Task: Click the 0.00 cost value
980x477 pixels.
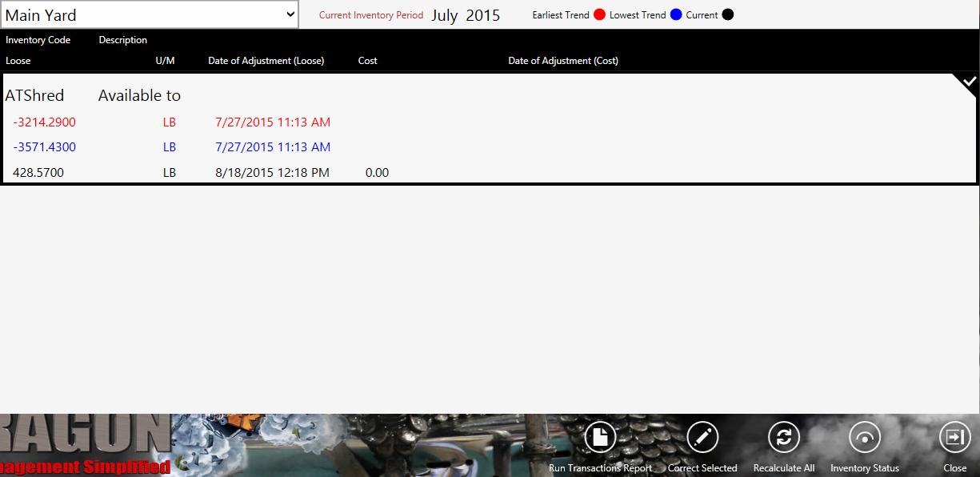Action: tap(377, 173)
